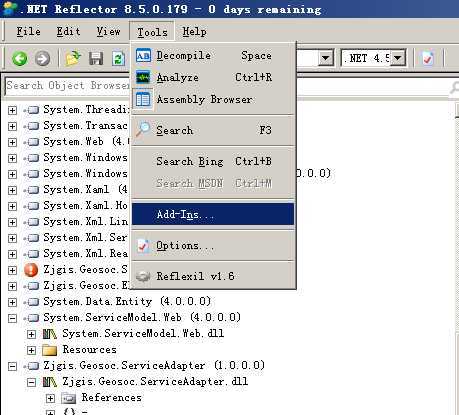
Task: Expand the References node
Action: [50, 398]
